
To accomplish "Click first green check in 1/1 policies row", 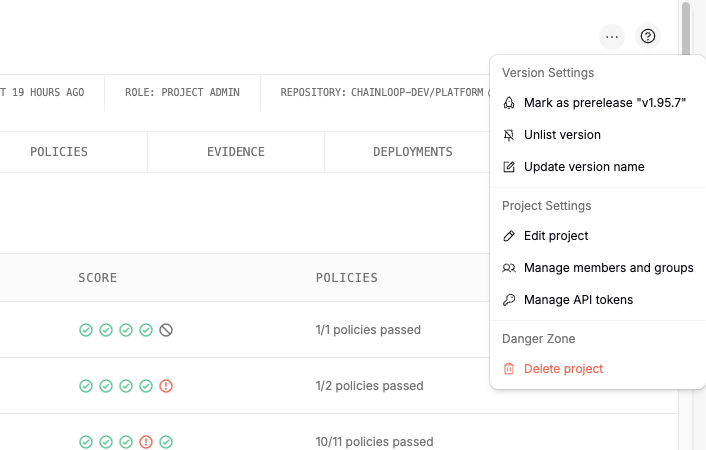I will pos(86,330).
